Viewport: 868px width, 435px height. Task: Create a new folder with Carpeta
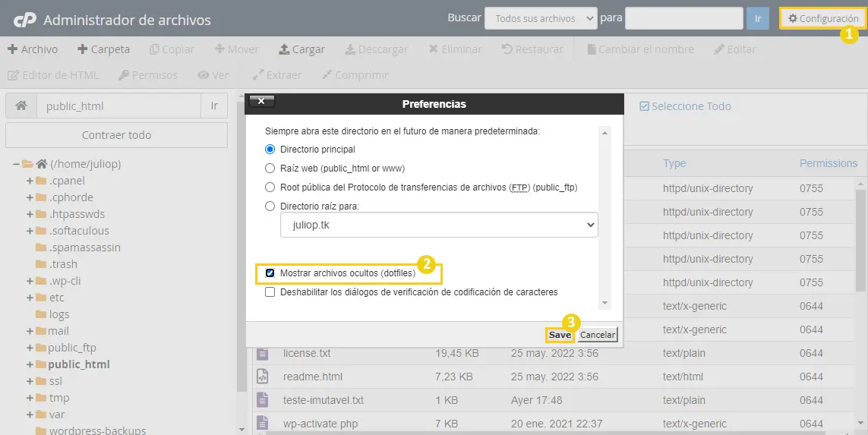pos(103,49)
